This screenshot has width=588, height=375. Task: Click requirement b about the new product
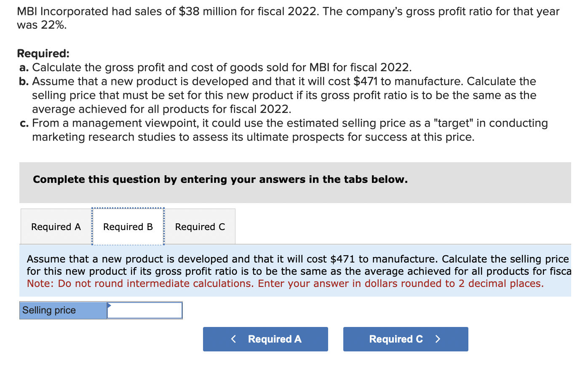coord(284,95)
